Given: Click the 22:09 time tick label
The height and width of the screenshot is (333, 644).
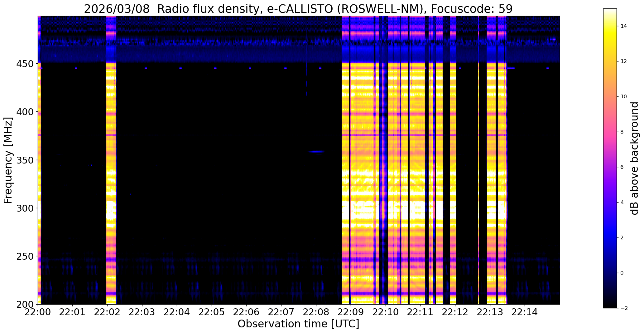Looking at the screenshot, I should point(351,311).
